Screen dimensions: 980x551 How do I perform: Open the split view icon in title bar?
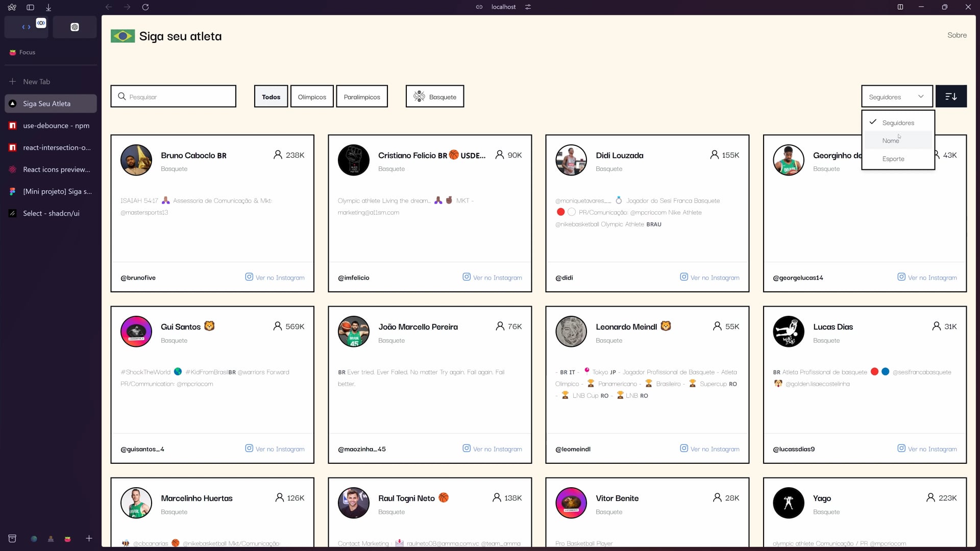pos(900,7)
